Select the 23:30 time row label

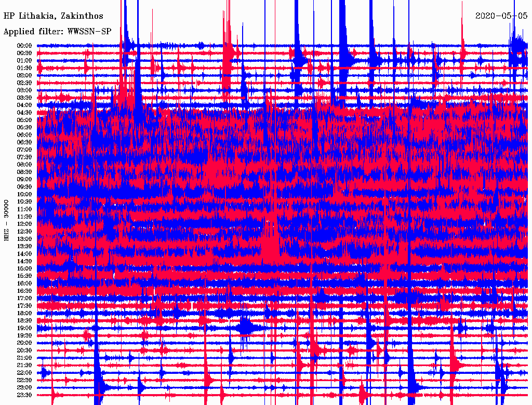24,395
